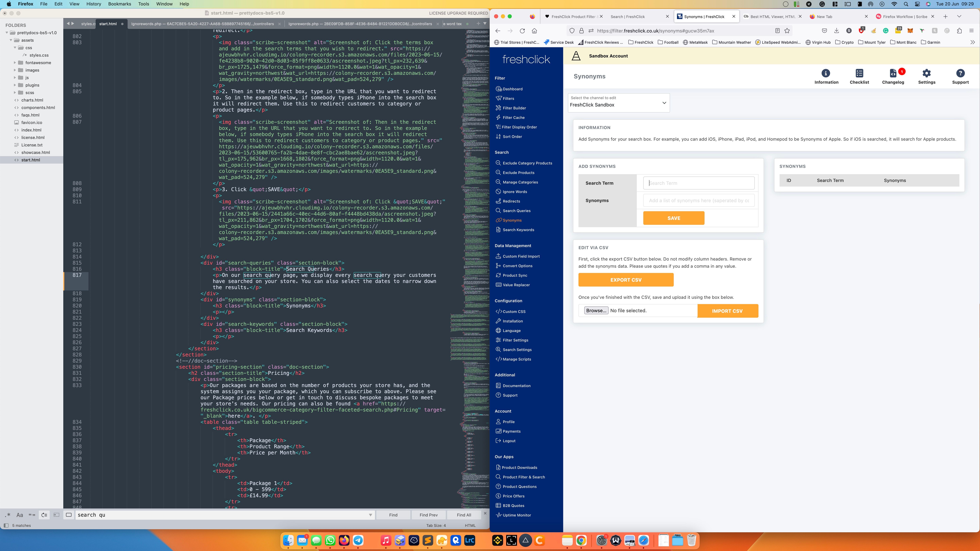
Task: Open WhatsApp from the Dock
Action: (x=330, y=540)
